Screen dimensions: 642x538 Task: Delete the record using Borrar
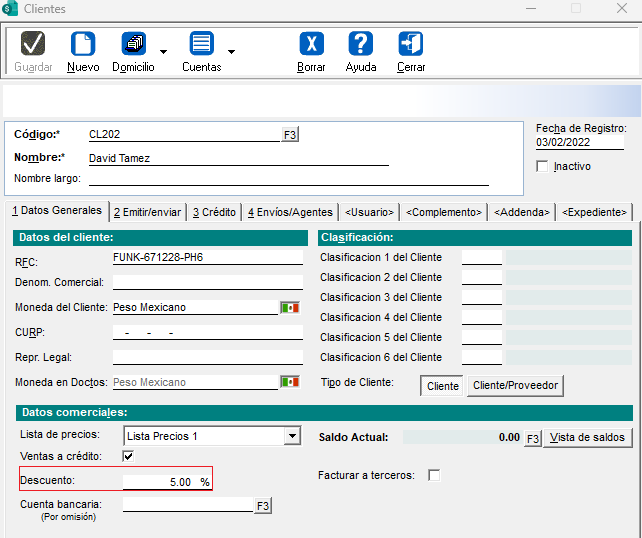coord(311,45)
